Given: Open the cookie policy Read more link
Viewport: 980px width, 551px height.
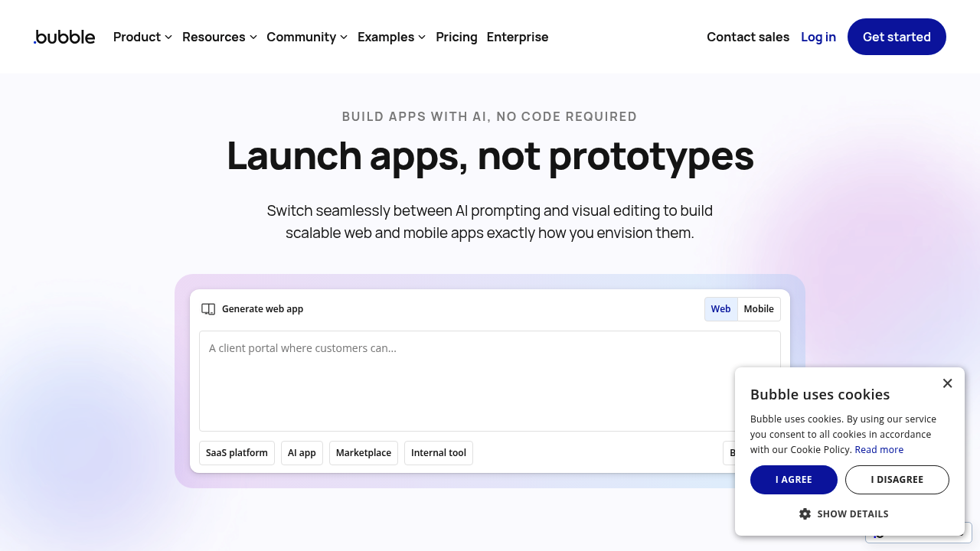Looking at the screenshot, I should point(879,450).
